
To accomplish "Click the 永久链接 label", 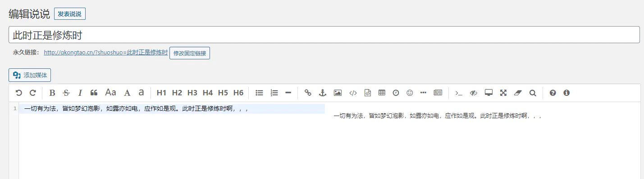I will pyautogui.click(x=26, y=52).
